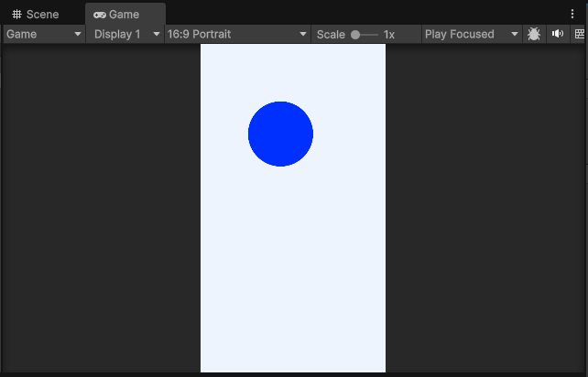Toggle the mute audio speaker icon
The width and height of the screenshot is (588, 377).
557,34
